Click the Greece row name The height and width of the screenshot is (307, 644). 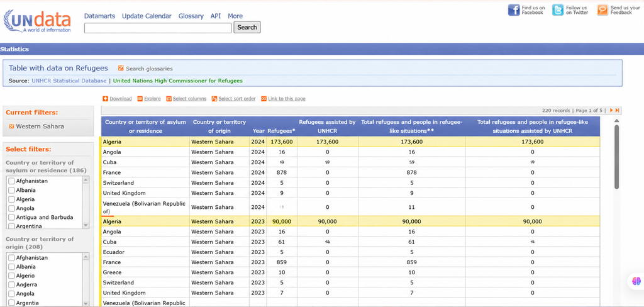112,272
